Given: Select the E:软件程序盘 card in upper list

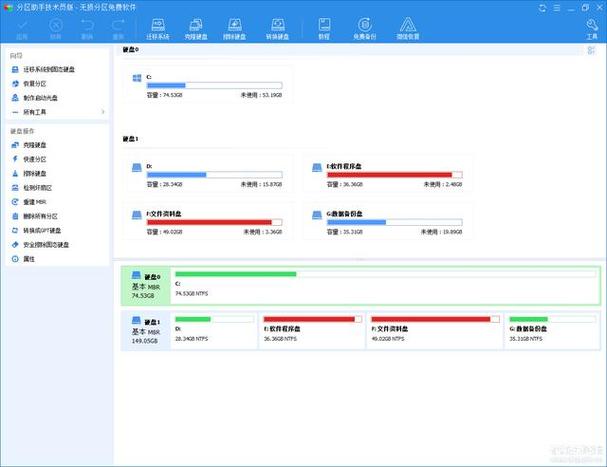Looking at the screenshot, I should coord(388,174).
